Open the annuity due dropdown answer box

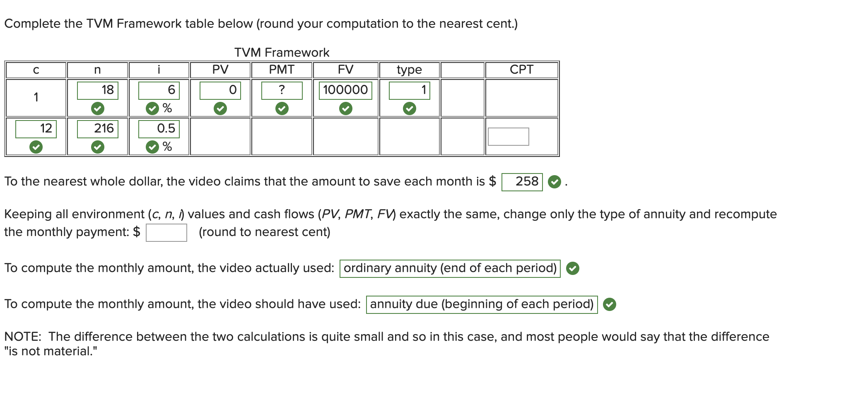(x=482, y=304)
